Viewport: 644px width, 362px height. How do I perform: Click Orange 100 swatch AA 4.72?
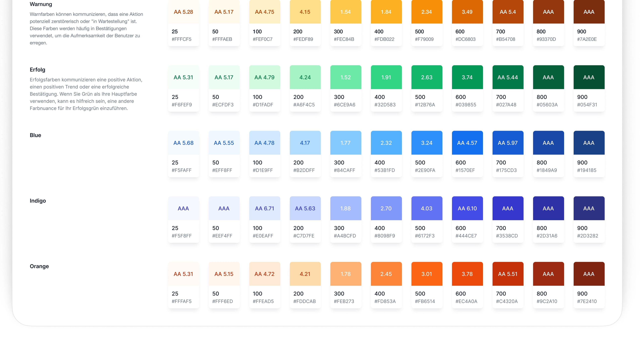point(264,274)
